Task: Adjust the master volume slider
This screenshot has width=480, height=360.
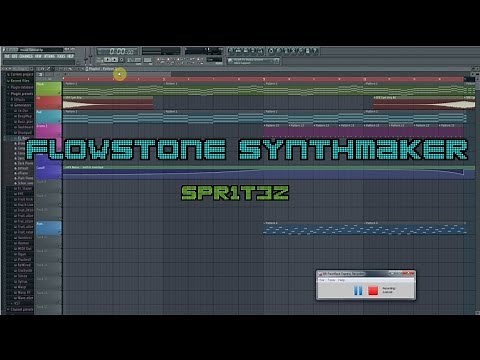Action: (x=86, y=57)
